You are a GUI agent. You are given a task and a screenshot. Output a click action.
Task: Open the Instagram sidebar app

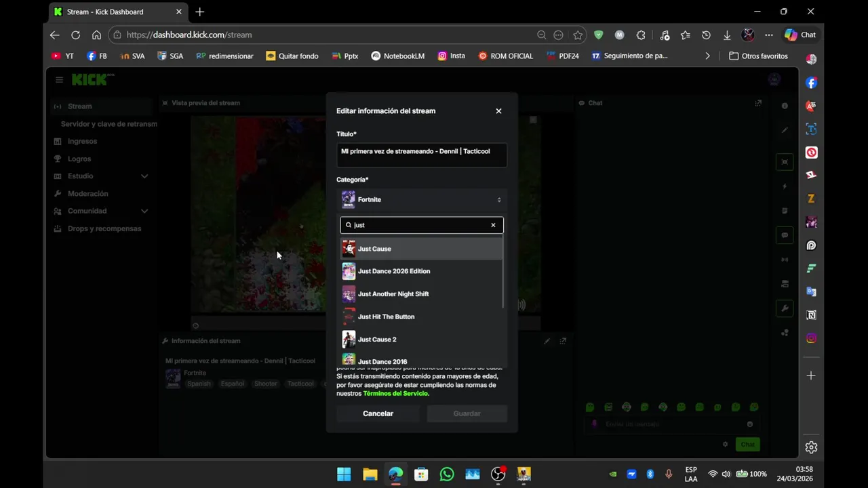pyautogui.click(x=811, y=338)
